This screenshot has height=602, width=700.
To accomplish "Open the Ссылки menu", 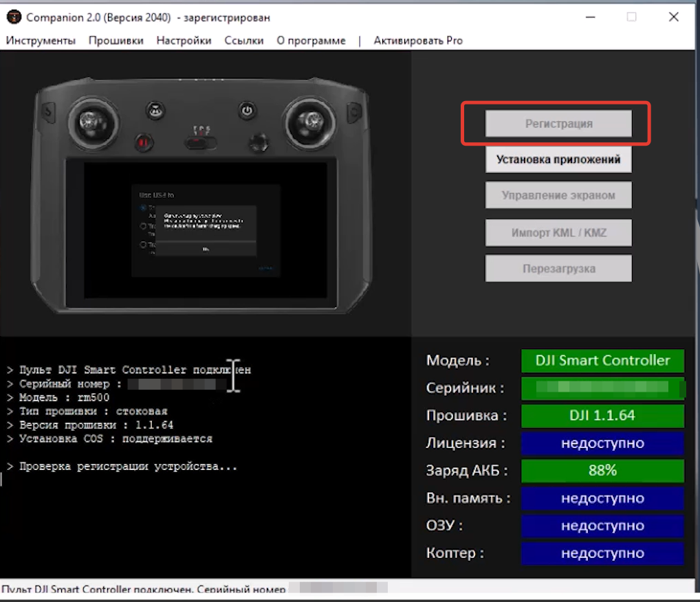I will click(243, 41).
